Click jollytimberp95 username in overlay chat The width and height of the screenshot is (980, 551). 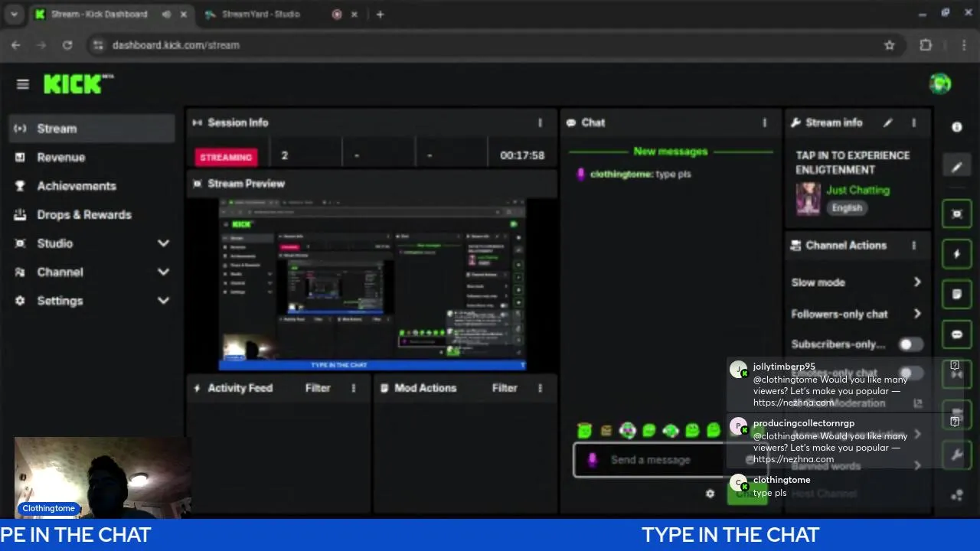click(x=784, y=367)
